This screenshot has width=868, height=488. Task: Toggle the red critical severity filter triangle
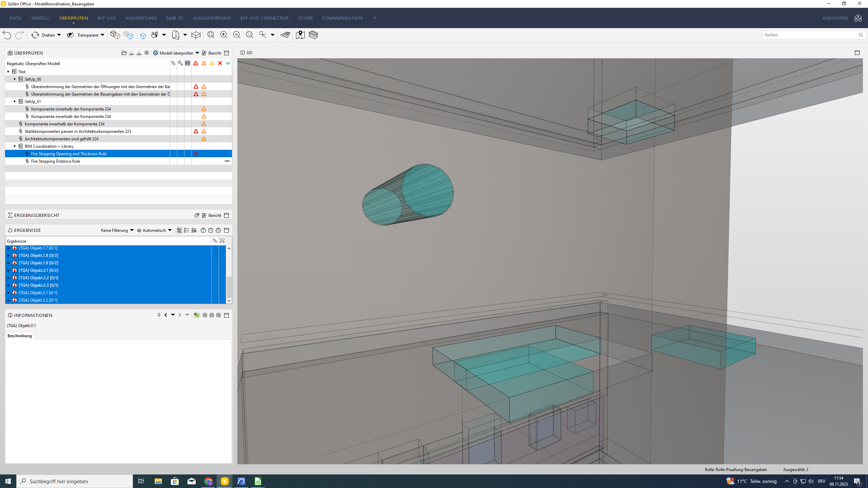click(x=196, y=63)
